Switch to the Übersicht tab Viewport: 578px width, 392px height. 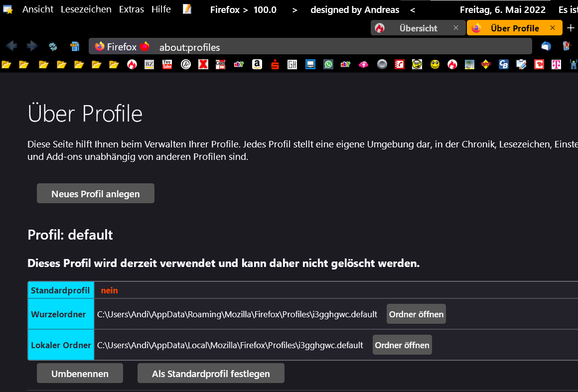point(418,28)
